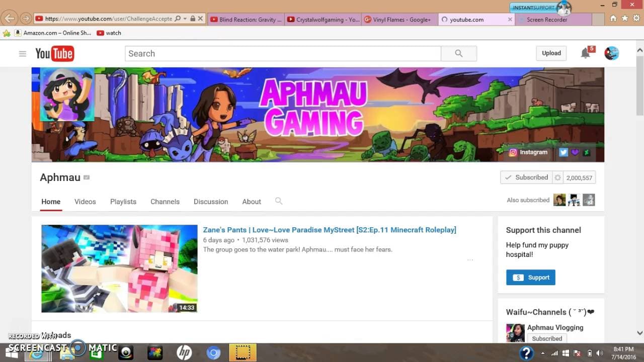The width and height of the screenshot is (644, 362).
Task: Click the Aphmau channel avatar image
Action: [x=67, y=95]
